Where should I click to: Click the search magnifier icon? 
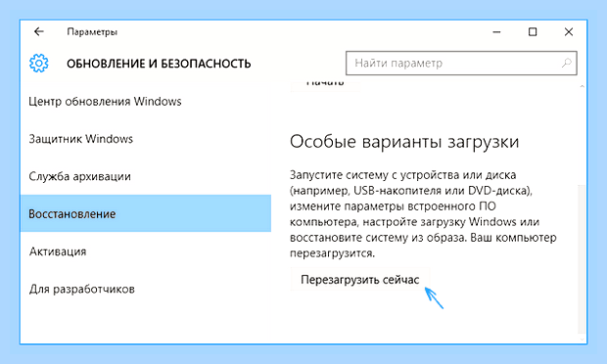coord(567,63)
